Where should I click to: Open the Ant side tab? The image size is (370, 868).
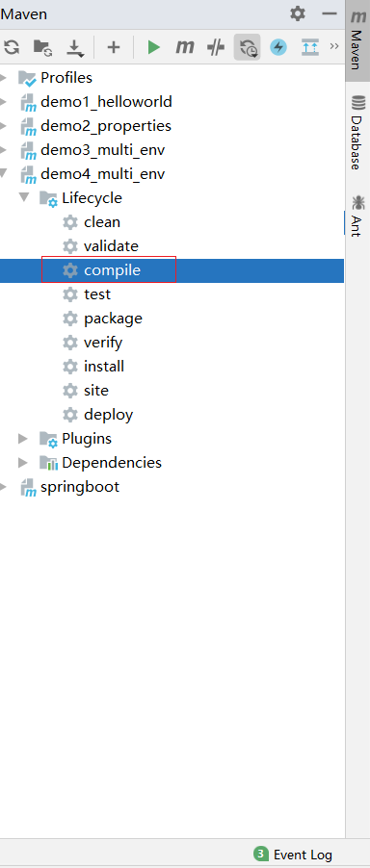[357, 217]
